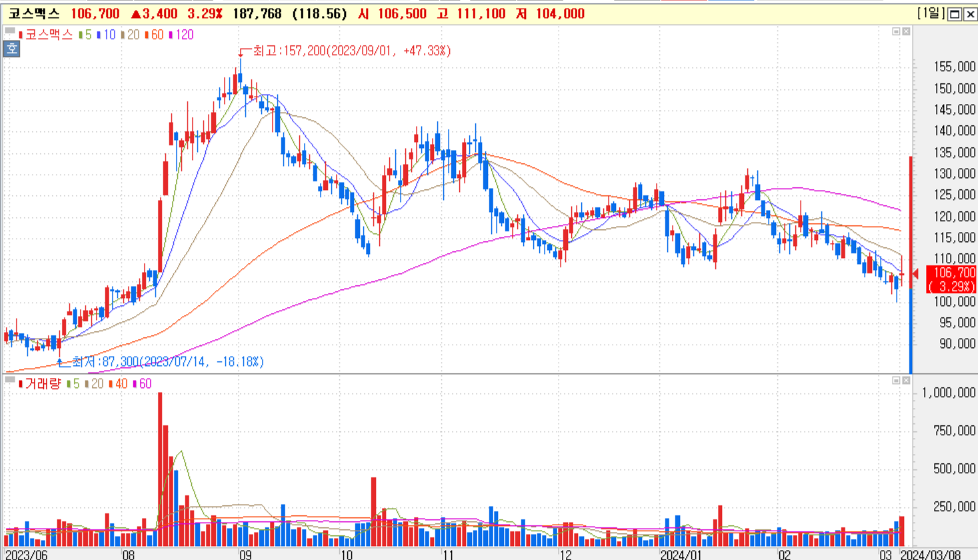Click the high price 111,100 value
Screen dimensions: 978x560
point(481,13)
